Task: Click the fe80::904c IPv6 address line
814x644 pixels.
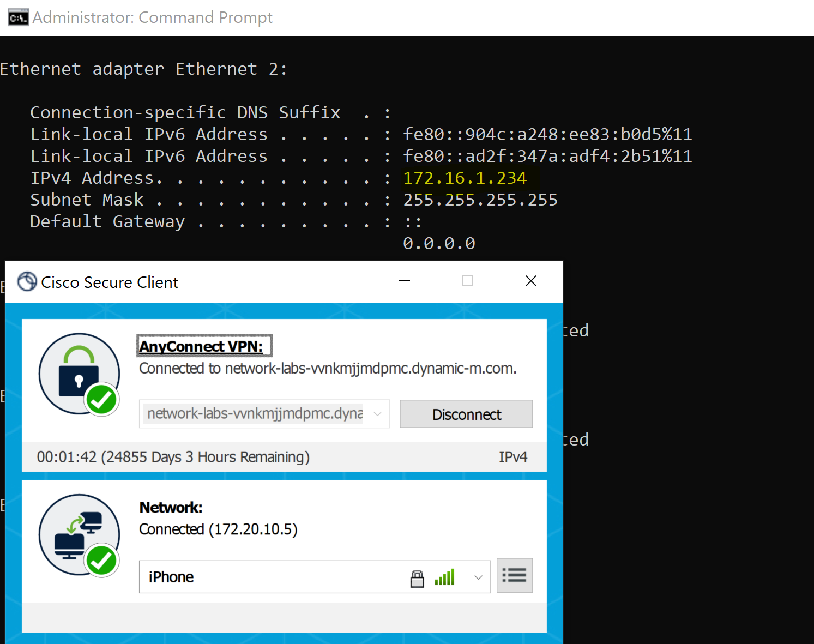Action: 547,135
